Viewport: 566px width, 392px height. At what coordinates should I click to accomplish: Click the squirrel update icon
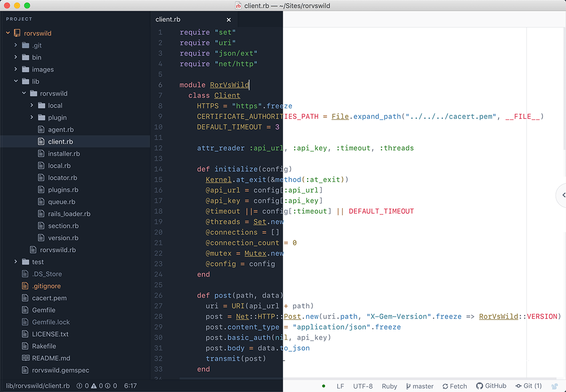(x=554, y=386)
